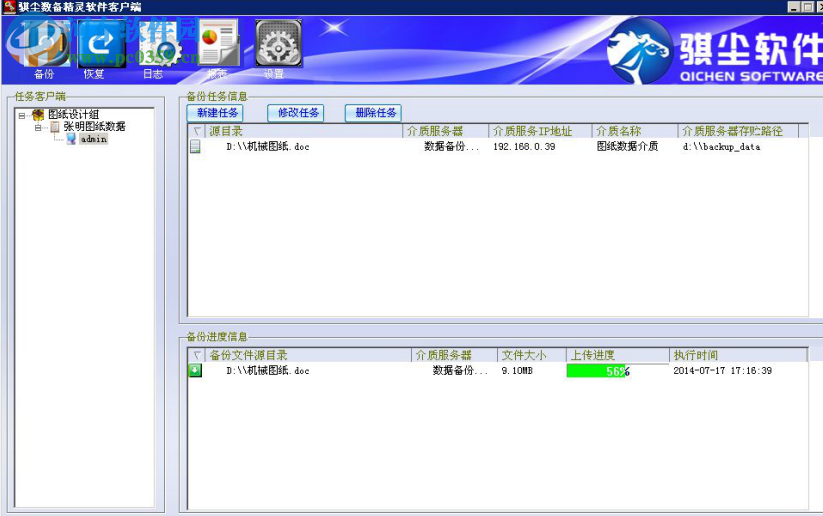Click the 9.10MB file size cell

pyautogui.click(x=517, y=371)
